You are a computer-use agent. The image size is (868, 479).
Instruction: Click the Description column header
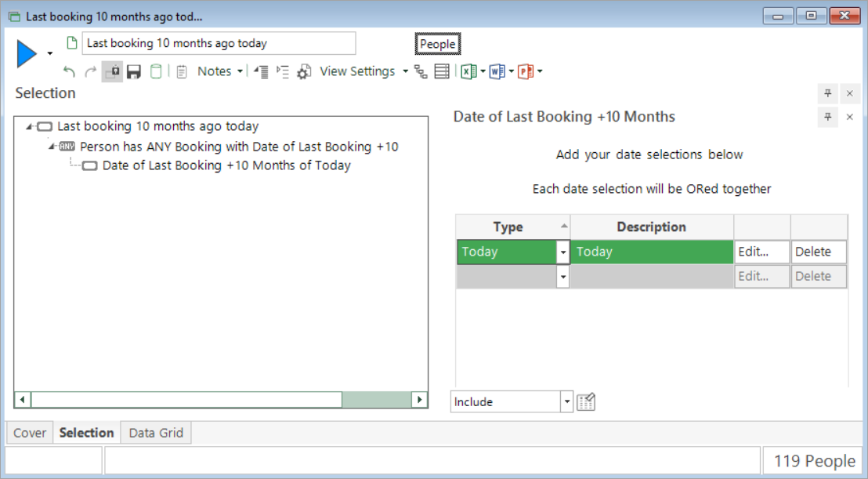[x=652, y=227]
